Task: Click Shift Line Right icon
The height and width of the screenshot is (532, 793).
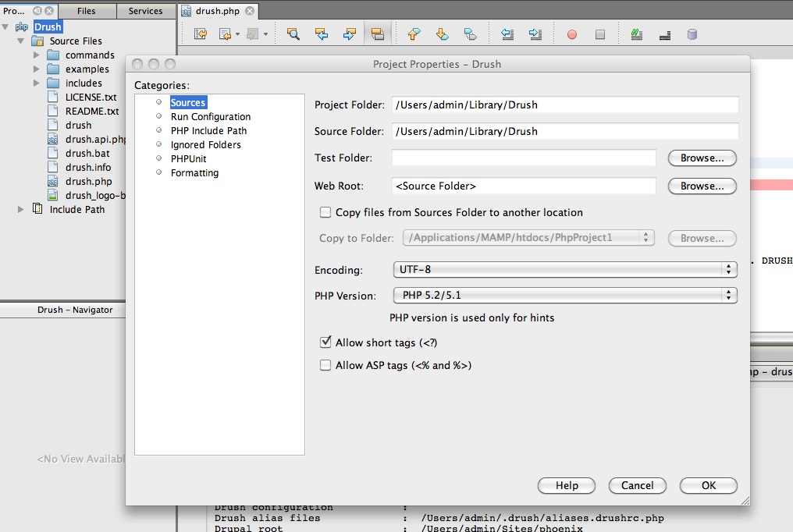Action: [x=535, y=34]
